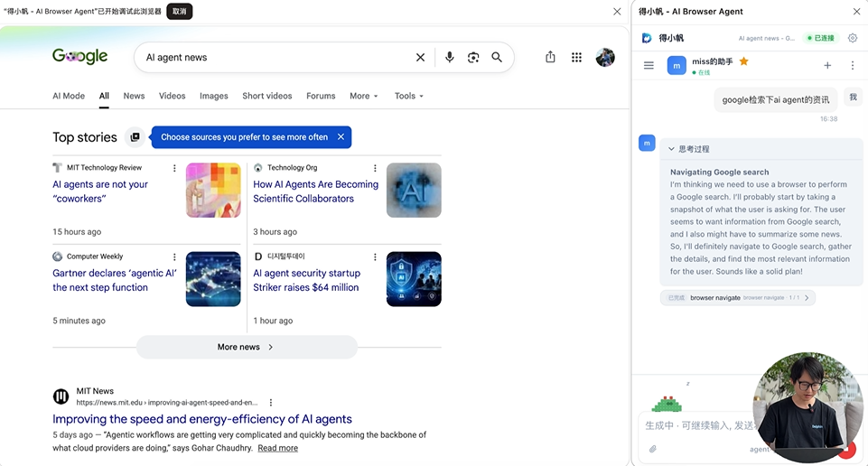Screen dimensions: 868x466
Task: Open 'Improving the speed and energy-efficiency of AI agents'
Action: pyautogui.click(x=202, y=419)
